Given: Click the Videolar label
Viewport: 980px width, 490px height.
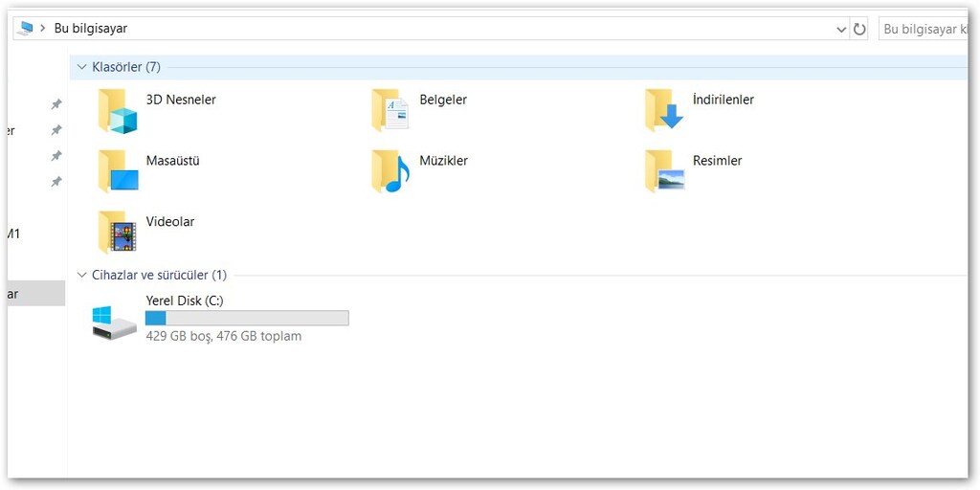Looking at the screenshot, I should click(170, 221).
